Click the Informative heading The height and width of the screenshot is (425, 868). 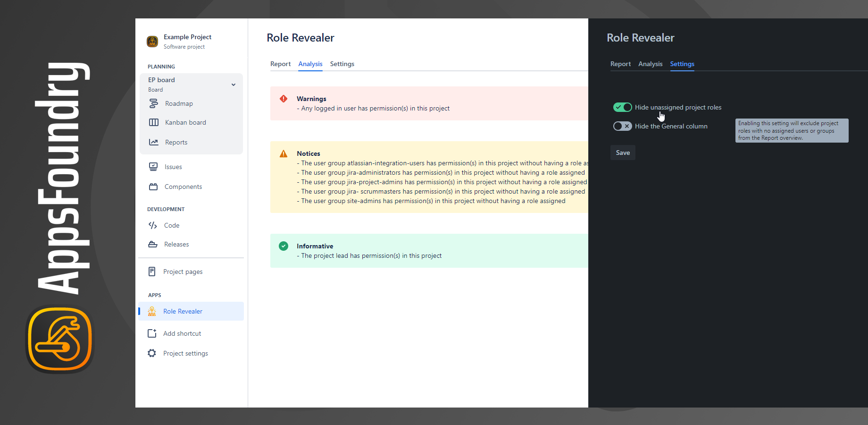[x=315, y=246]
